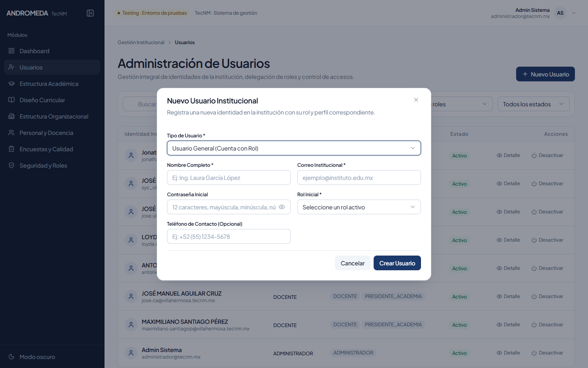Click the Crear Usuario button

pos(397,263)
